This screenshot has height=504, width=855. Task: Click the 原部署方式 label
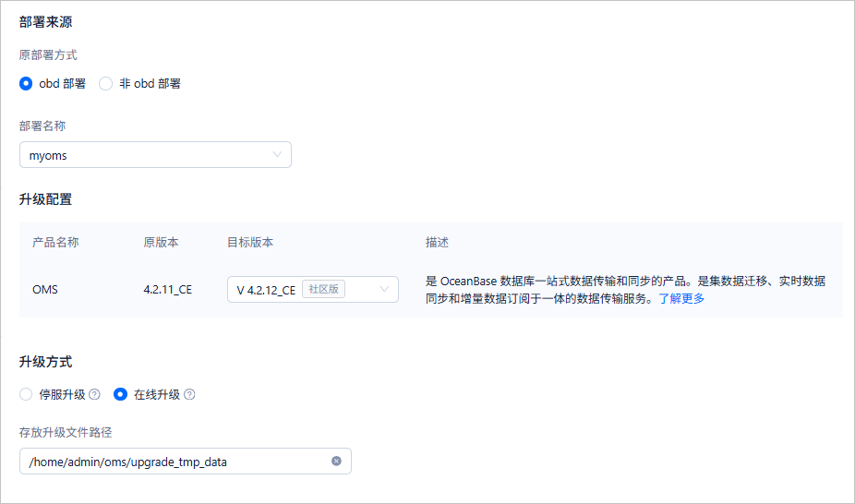point(48,55)
